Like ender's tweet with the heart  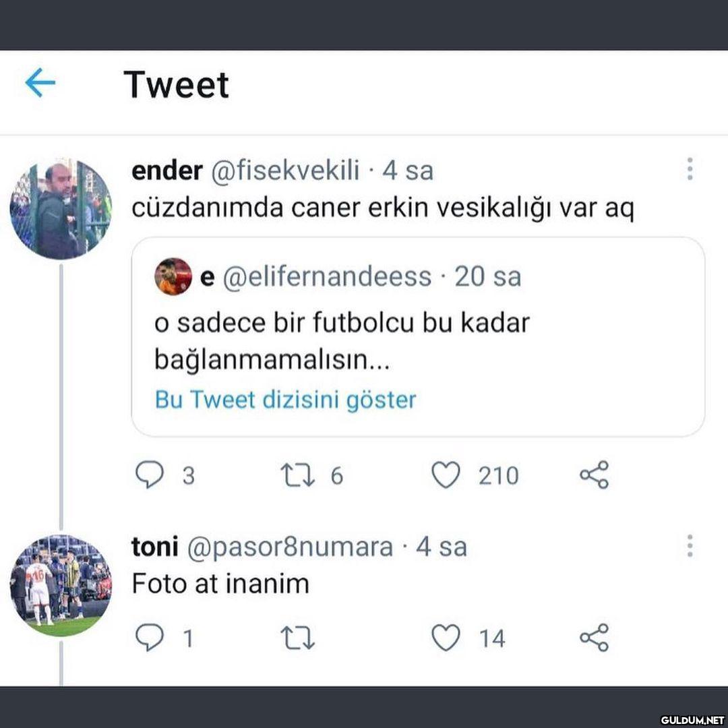coord(446,475)
